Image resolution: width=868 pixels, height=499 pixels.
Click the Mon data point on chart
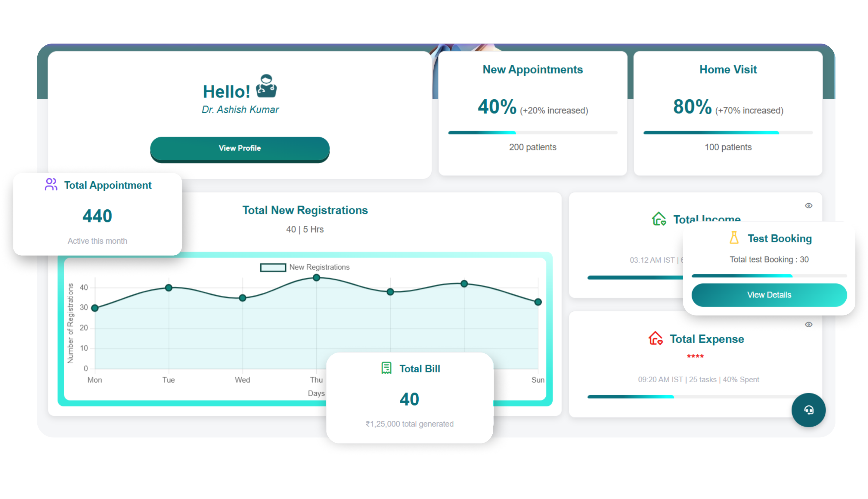click(x=95, y=308)
